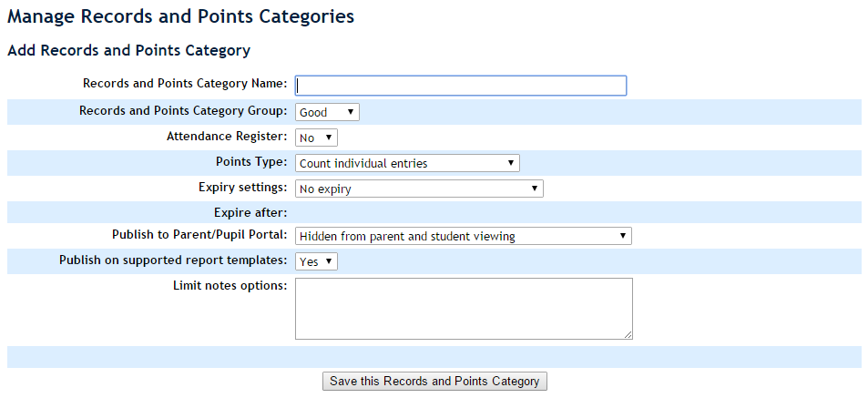Click the Limit notes options label

(x=230, y=286)
